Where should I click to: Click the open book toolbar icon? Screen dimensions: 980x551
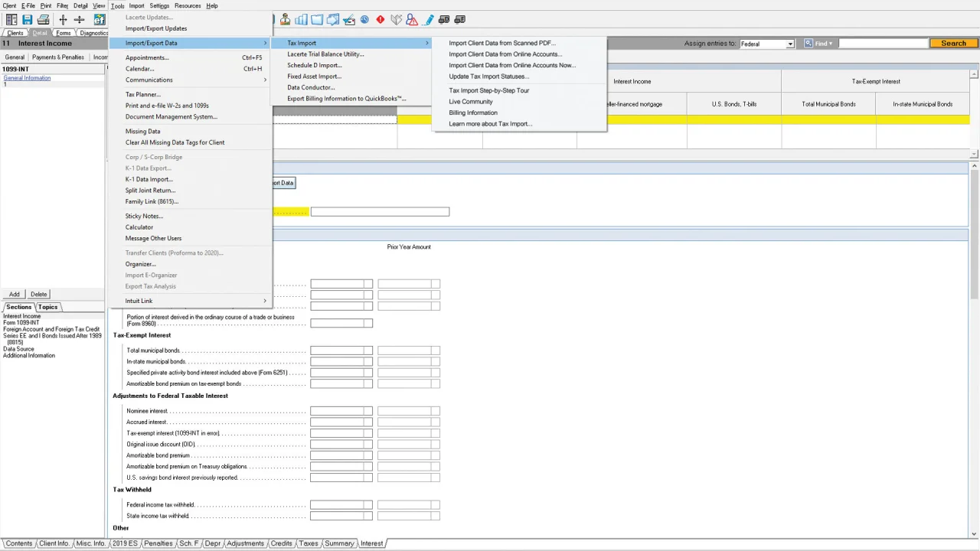[x=397, y=19]
